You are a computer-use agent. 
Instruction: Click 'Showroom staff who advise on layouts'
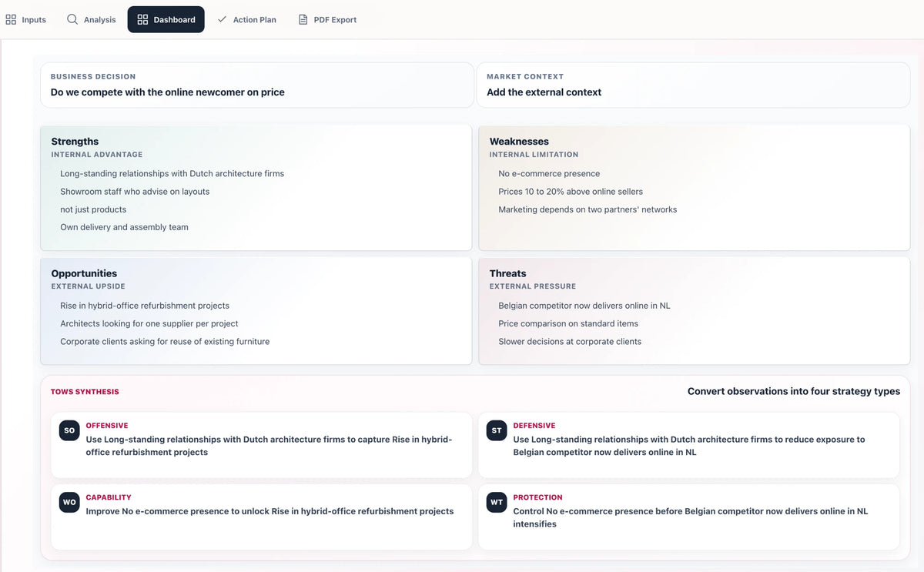click(135, 192)
